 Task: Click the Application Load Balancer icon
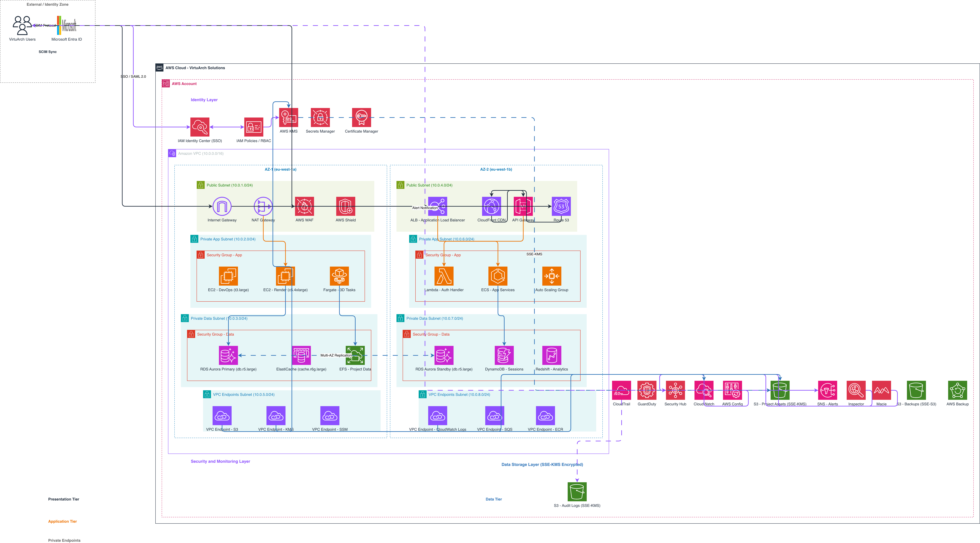pyautogui.click(x=438, y=206)
